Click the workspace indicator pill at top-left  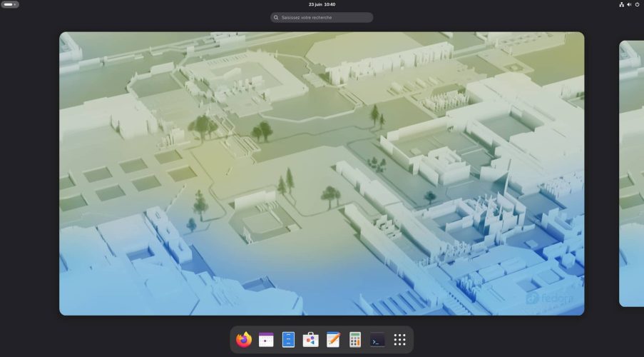pos(10,4)
